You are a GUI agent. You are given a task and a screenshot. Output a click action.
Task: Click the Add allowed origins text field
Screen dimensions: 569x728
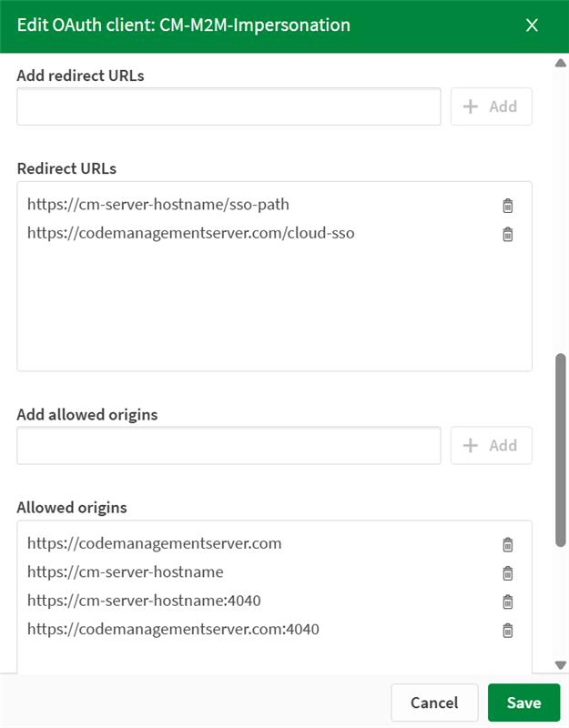(x=229, y=445)
